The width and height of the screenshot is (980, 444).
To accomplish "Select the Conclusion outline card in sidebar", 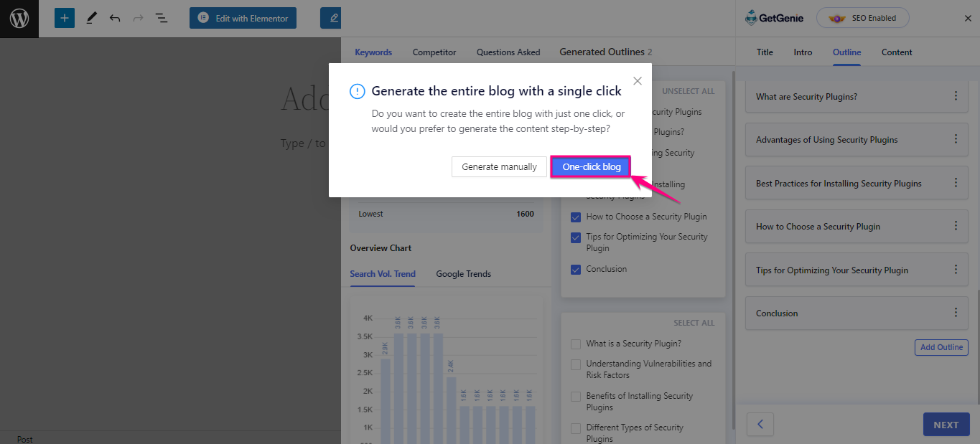I will pyautogui.click(x=857, y=313).
